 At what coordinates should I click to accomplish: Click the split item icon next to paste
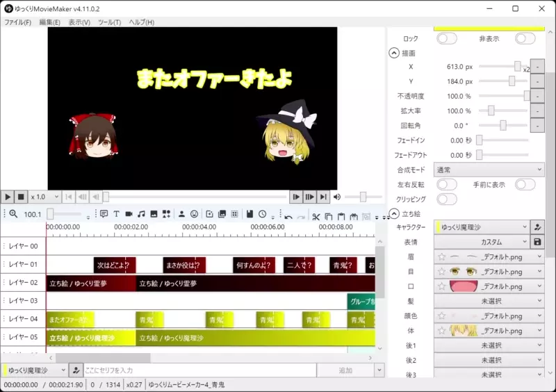point(354,216)
